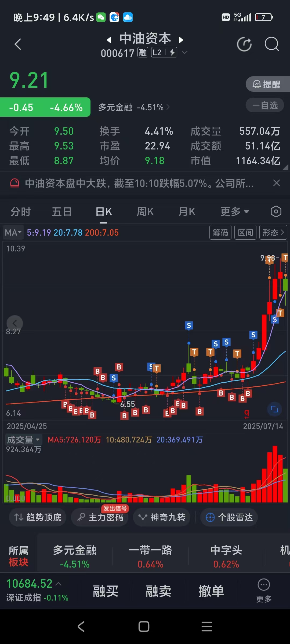Tap the cloud notification icon in status bar
The height and width of the screenshot is (644, 290).
coord(128,17)
